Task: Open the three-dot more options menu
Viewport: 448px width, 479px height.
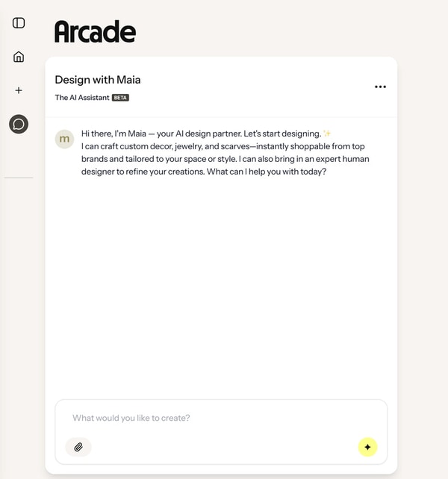Action: coord(380,87)
